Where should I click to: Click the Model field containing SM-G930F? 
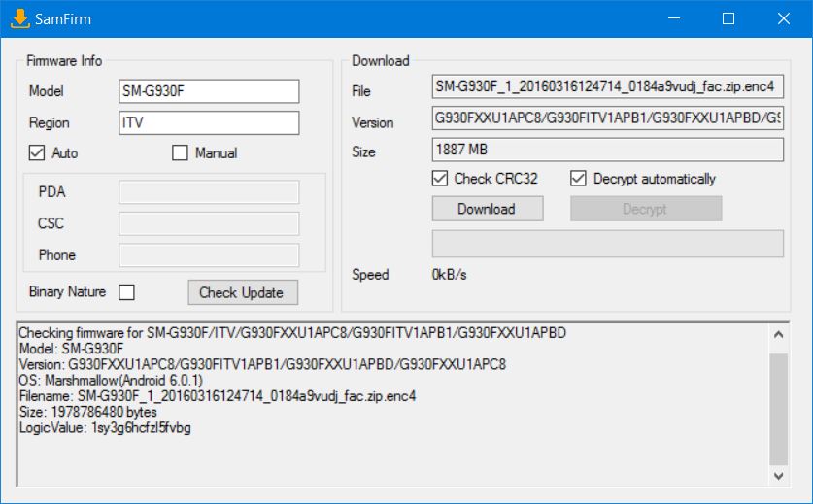(x=208, y=91)
